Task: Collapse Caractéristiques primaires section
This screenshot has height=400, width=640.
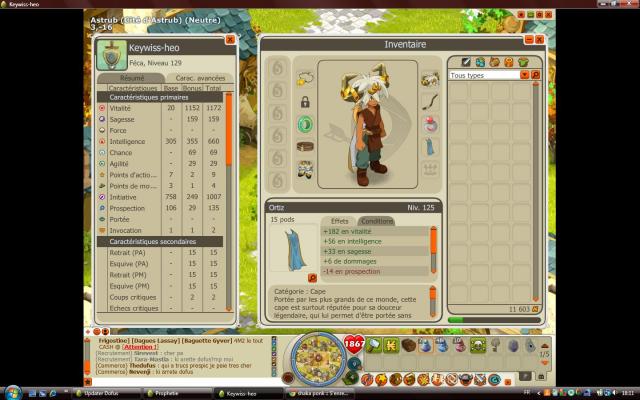Action: (160, 97)
